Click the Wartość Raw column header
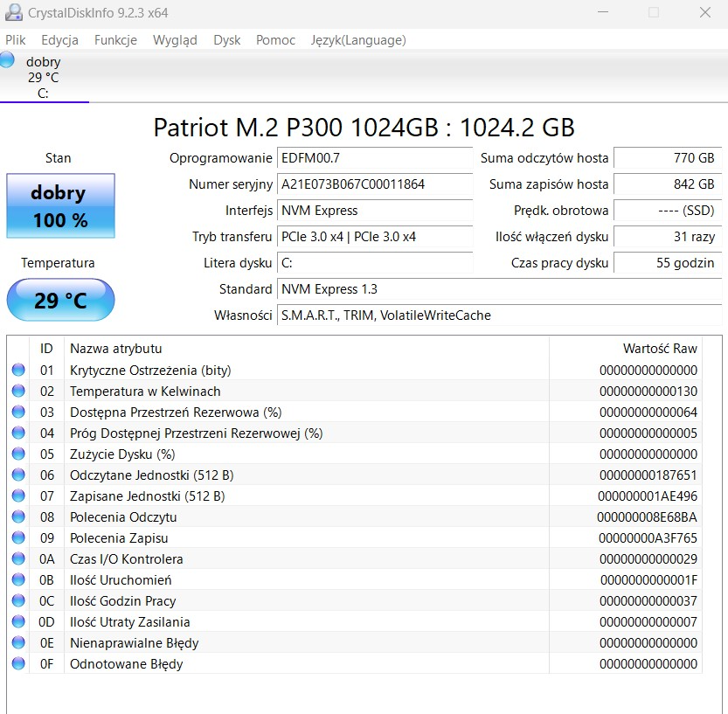 click(660, 349)
